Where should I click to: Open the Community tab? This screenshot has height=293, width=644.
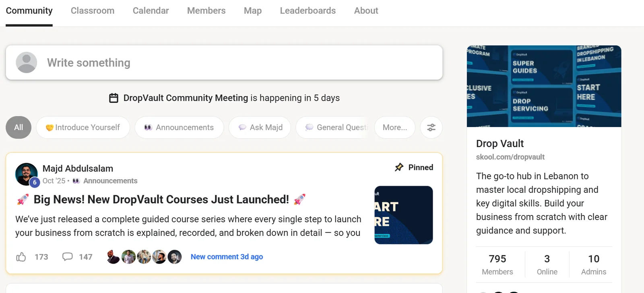pyautogui.click(x=29, y=11)
